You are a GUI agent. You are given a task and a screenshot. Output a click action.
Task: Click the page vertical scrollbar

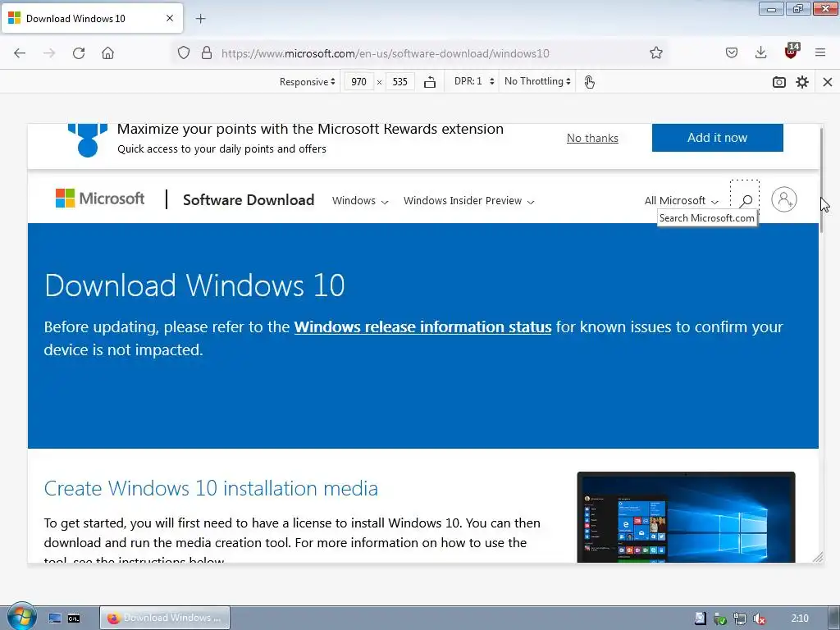(x=821, y=180)
